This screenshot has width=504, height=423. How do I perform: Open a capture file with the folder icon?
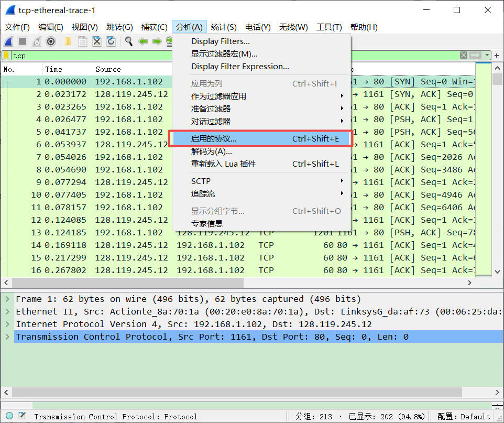click(x=68, y=41)
